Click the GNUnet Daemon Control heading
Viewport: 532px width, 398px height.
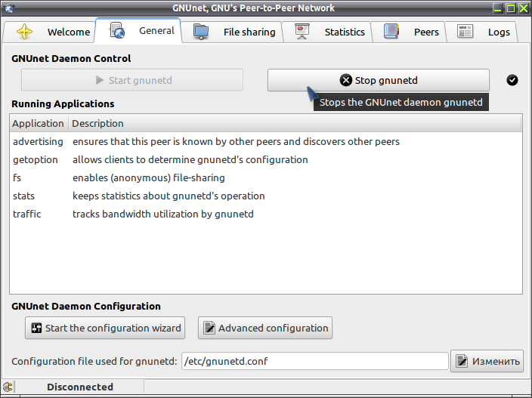tap(71, 58)
